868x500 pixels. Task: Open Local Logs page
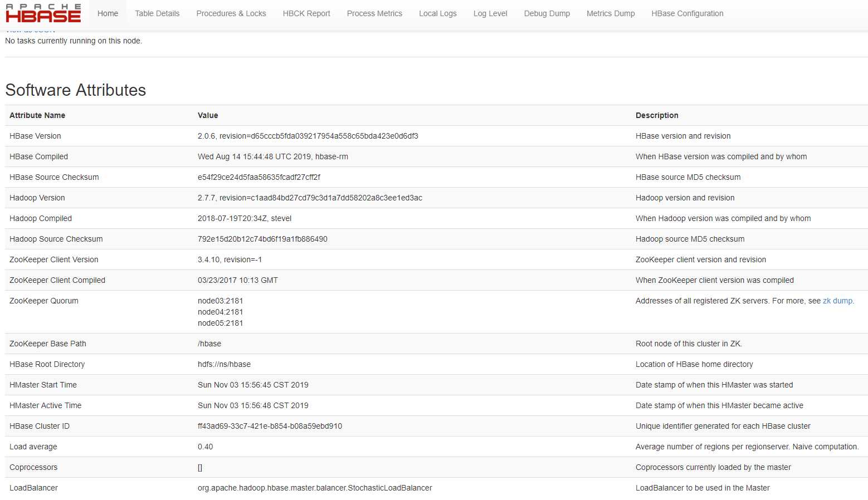(x=438, y=13)
